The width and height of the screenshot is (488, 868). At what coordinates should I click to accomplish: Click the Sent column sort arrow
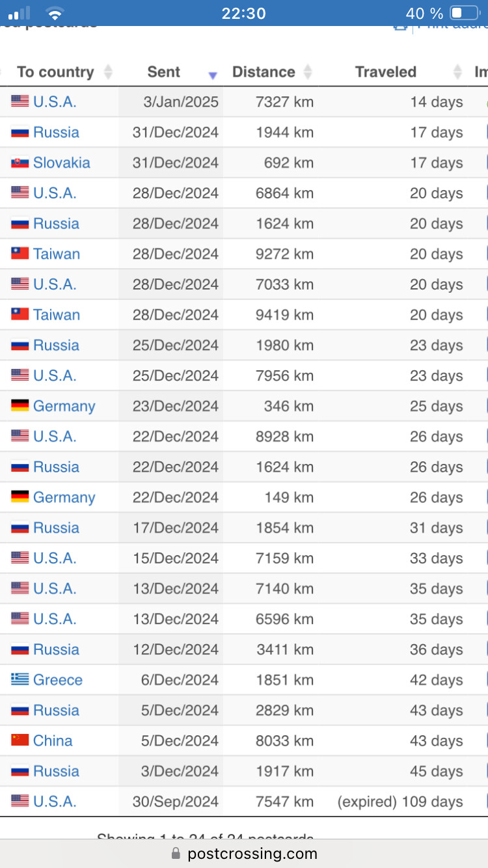coord(212,75)
